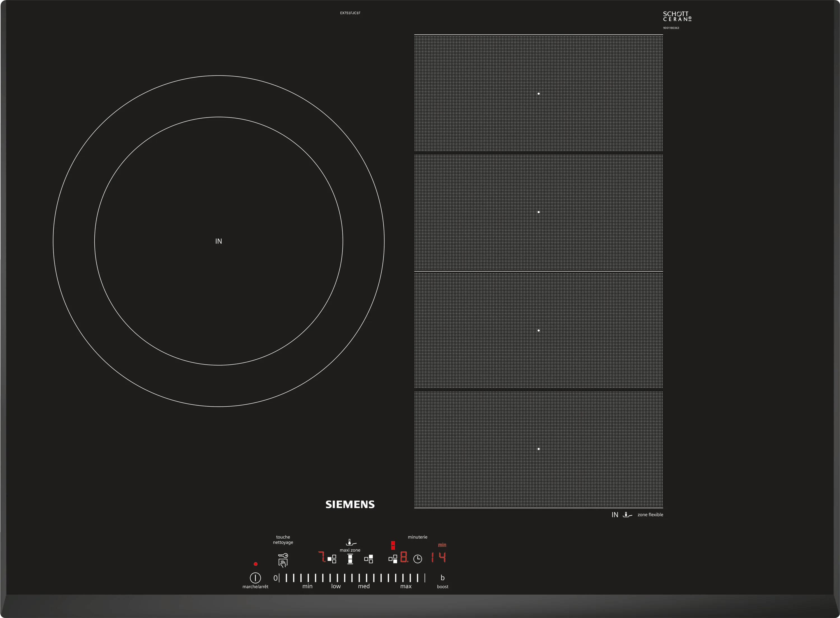Activate the boost b key
Screen dimensions: 840x618
point(443,578)
